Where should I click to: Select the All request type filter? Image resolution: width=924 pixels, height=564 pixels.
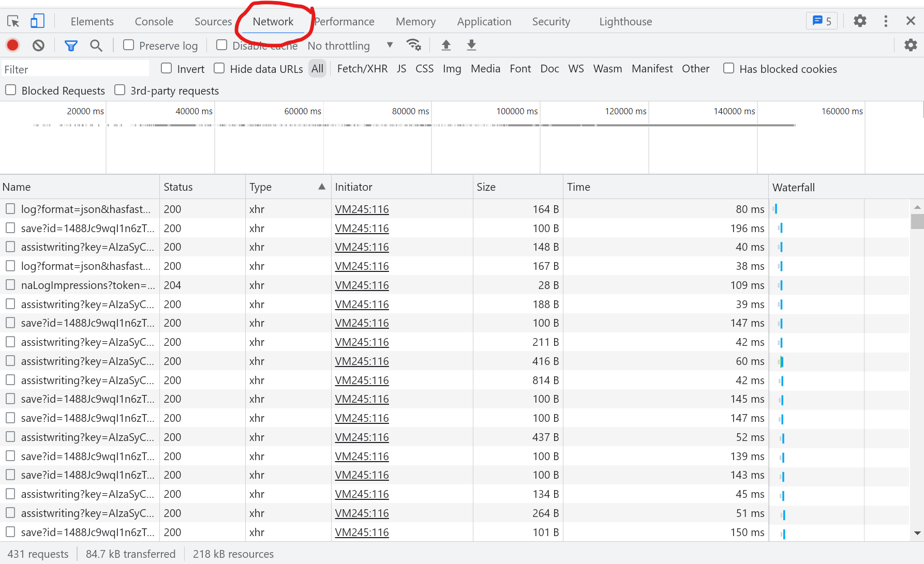coord(317,68)
